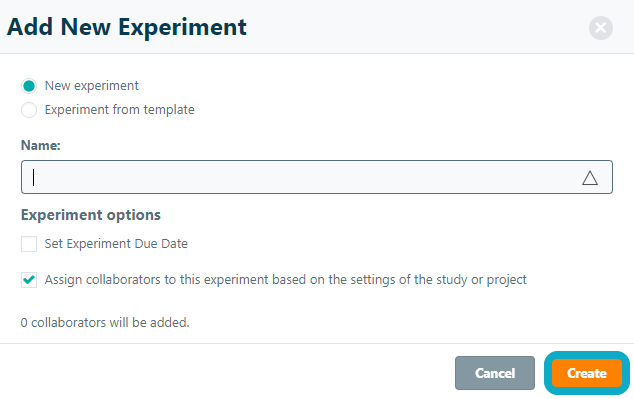The width and height of the screenshot is (634, 399).
Task: Click the "0 collaborators will be added" message
Action: [105, 323]
